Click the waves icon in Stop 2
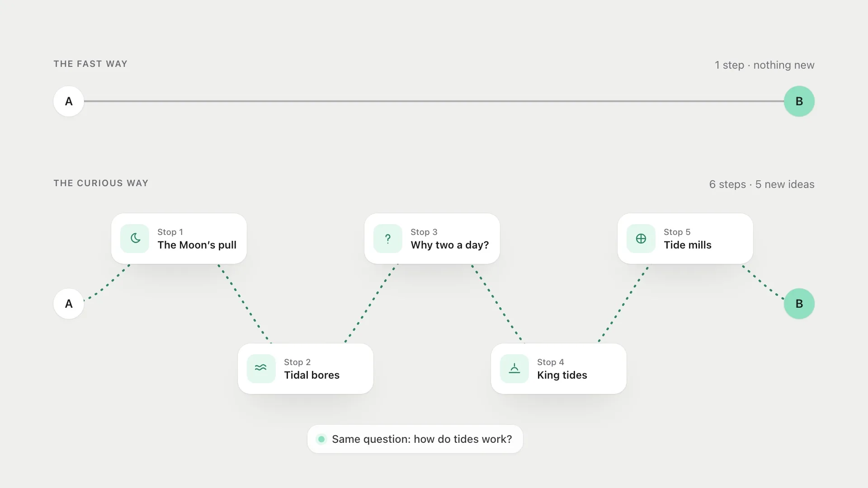The image size is (868, 488). [261, 369]
